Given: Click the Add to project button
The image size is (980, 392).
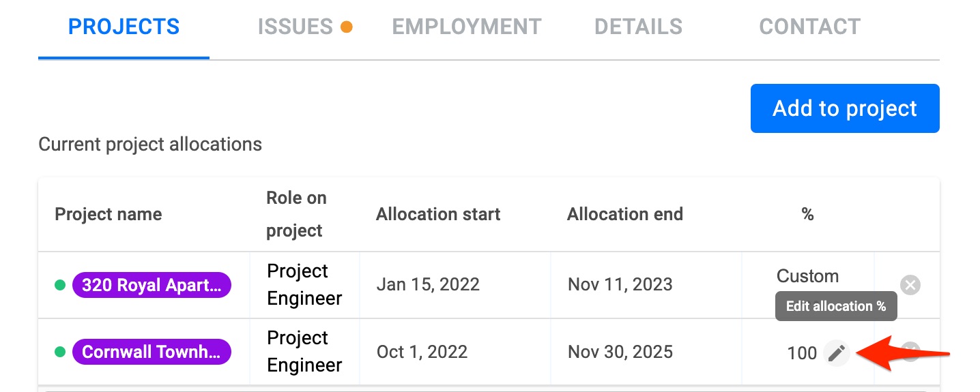Looking at the screenshot, I should coord(845,108).
